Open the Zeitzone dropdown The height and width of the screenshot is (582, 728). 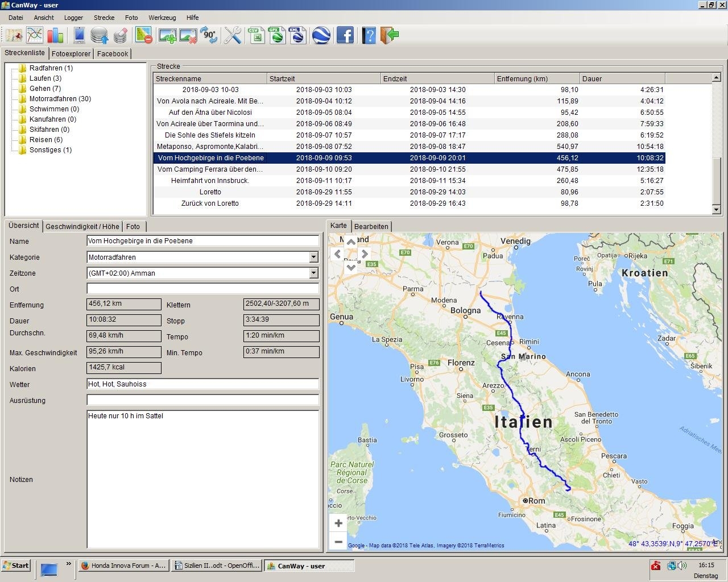313,273
